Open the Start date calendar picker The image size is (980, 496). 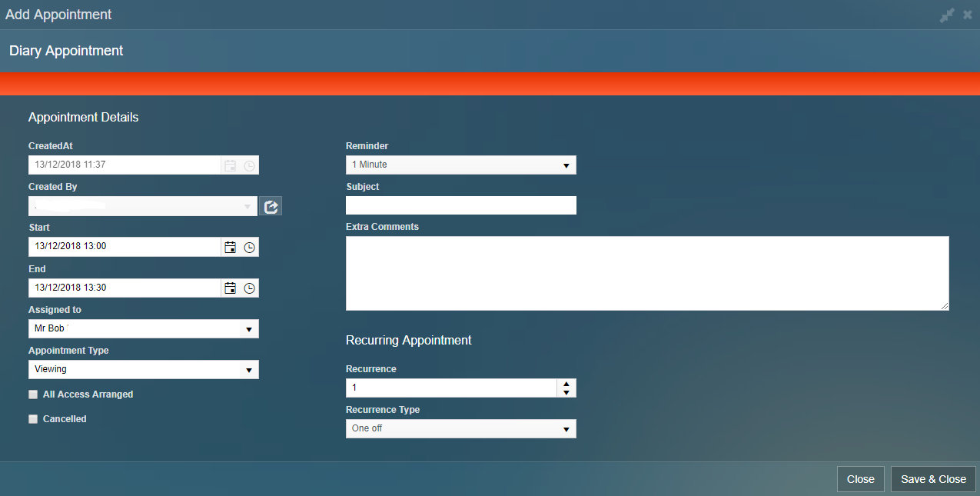pyautogui.click(x=230, y=247)
